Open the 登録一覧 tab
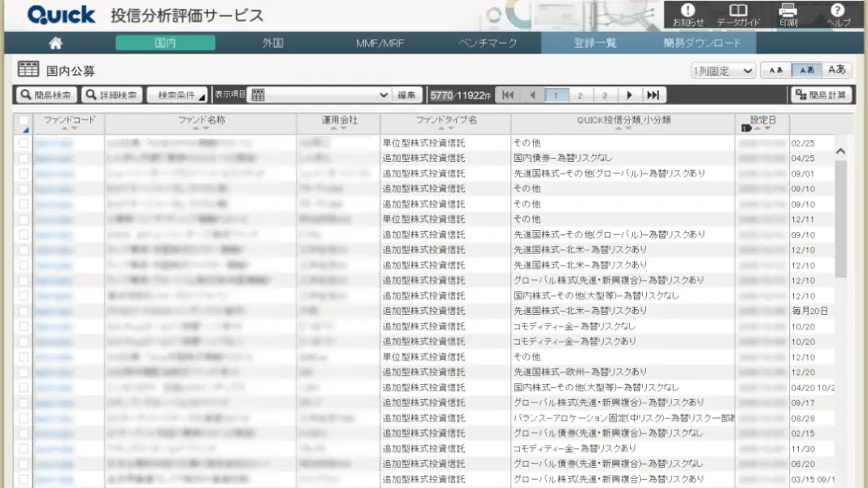868x488 pixels. (595, 43)
